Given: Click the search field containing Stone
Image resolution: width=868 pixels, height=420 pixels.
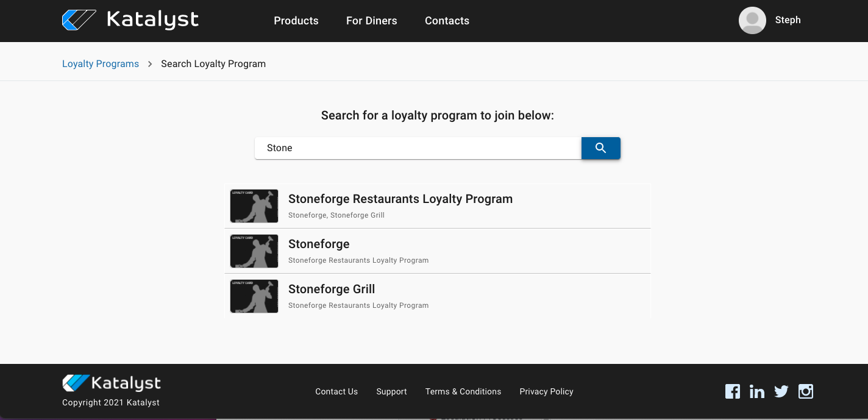Looking at the screenshot, I should 418,148.
